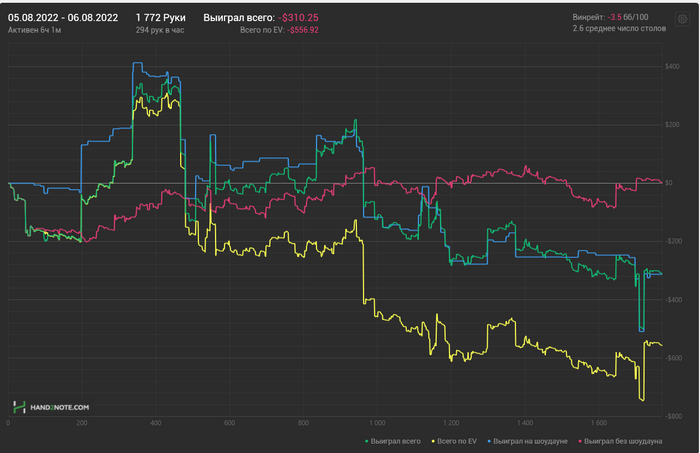Screen dimensions: 700x453
Task: Click the 400 x-axis tick label
Action: (x=156, y=423)
